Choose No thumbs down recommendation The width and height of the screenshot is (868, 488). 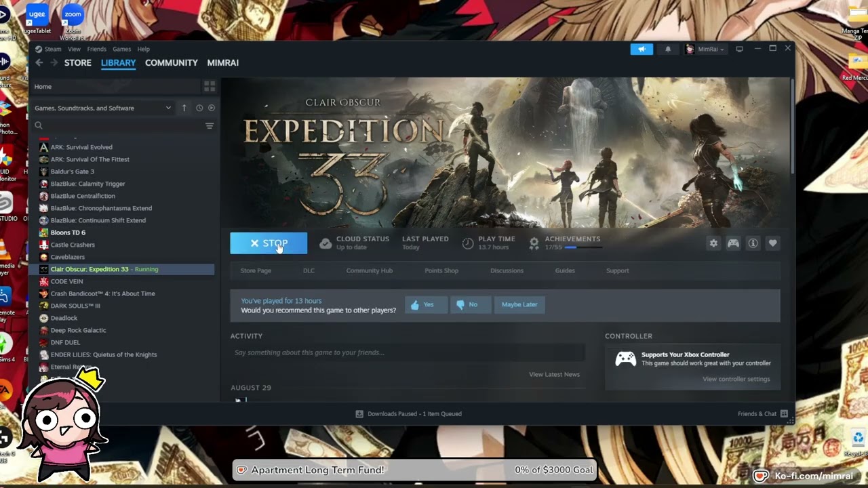pyautogui.click(x=471, y=304)
